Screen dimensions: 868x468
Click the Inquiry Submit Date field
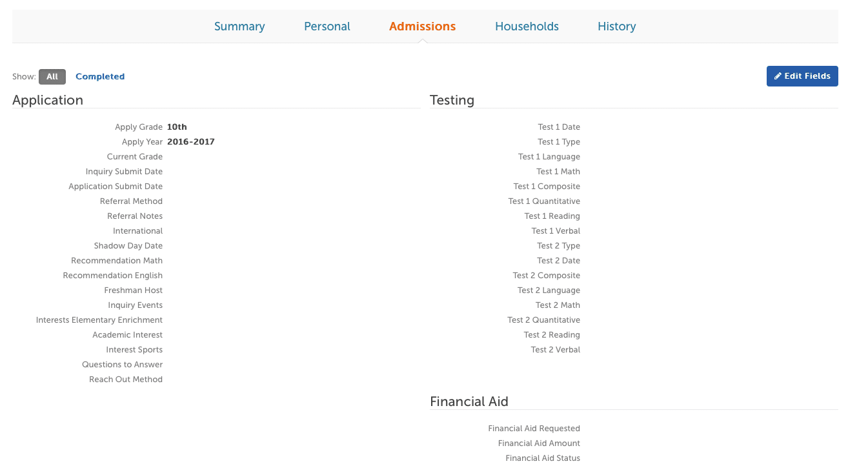[124, 172]
